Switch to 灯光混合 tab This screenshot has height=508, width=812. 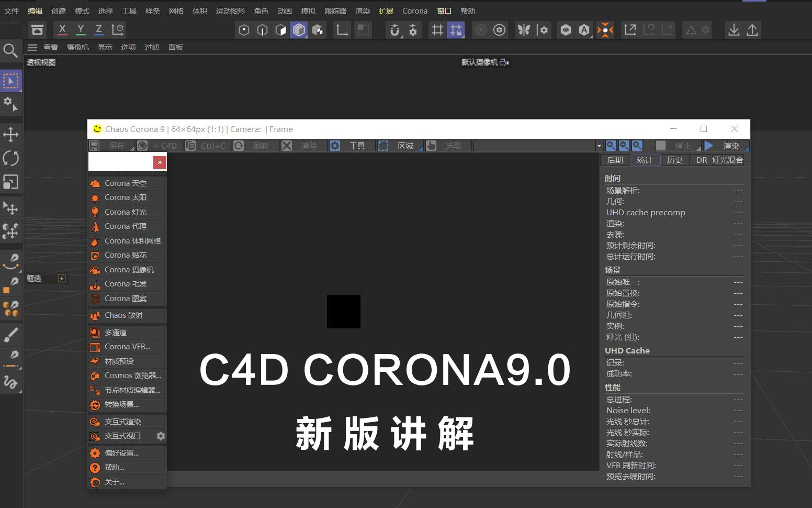point(728,160)
